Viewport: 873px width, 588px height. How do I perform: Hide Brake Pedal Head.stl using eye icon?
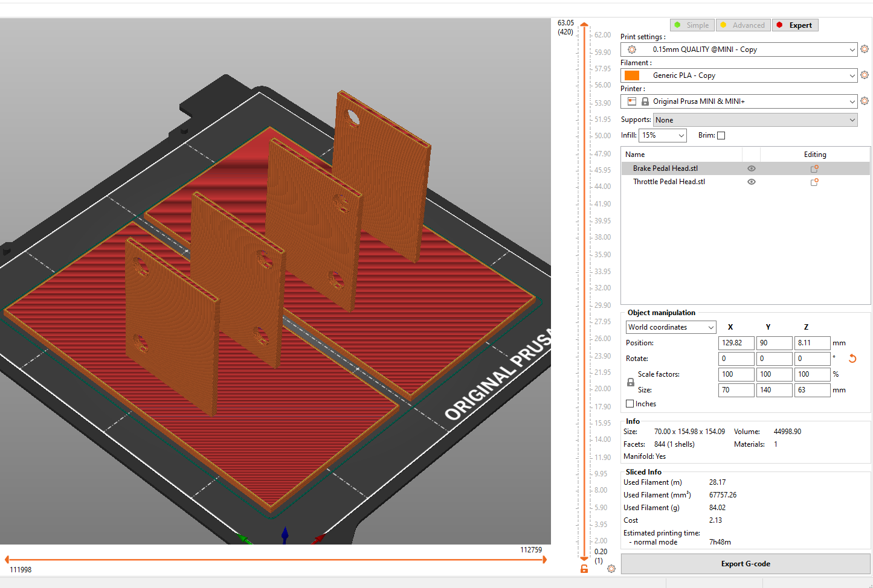(752, 169)
